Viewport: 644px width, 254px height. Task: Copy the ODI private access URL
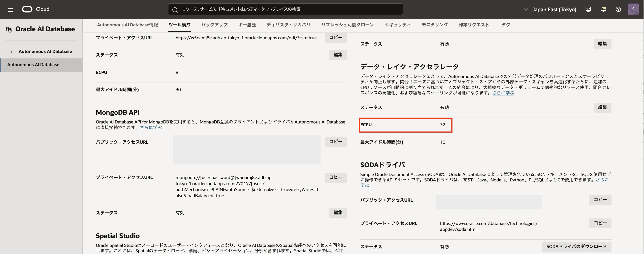coord(335,37)
